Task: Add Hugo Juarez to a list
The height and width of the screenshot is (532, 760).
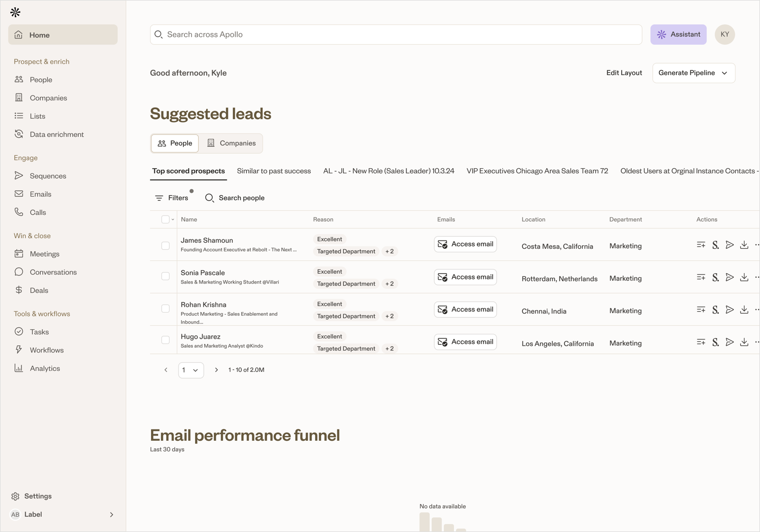Action: click(x=701, y=342)
